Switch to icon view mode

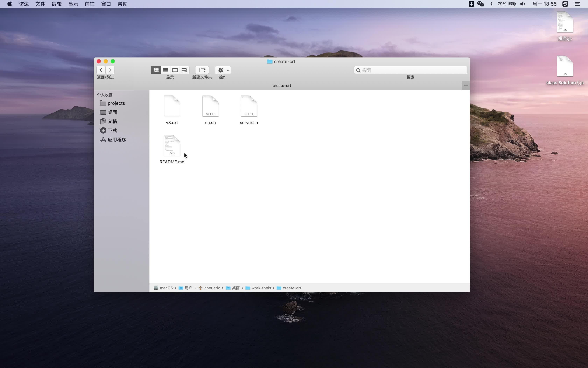[x=156, y=70]
